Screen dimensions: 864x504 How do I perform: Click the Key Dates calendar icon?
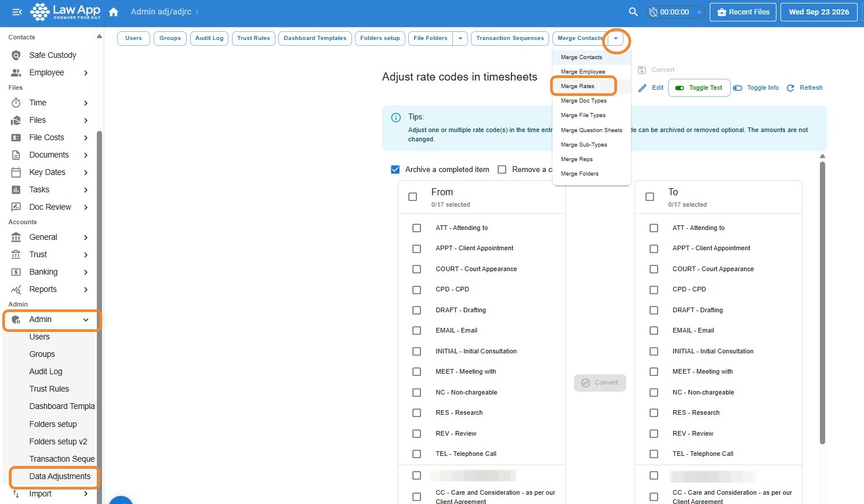[x=16, y=172]
